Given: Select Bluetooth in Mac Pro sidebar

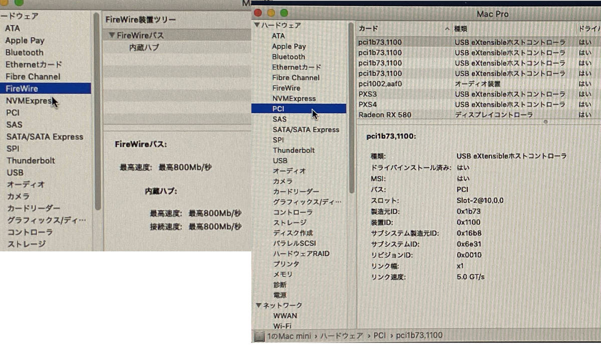Looking at the screenshot, I should 288,57.
